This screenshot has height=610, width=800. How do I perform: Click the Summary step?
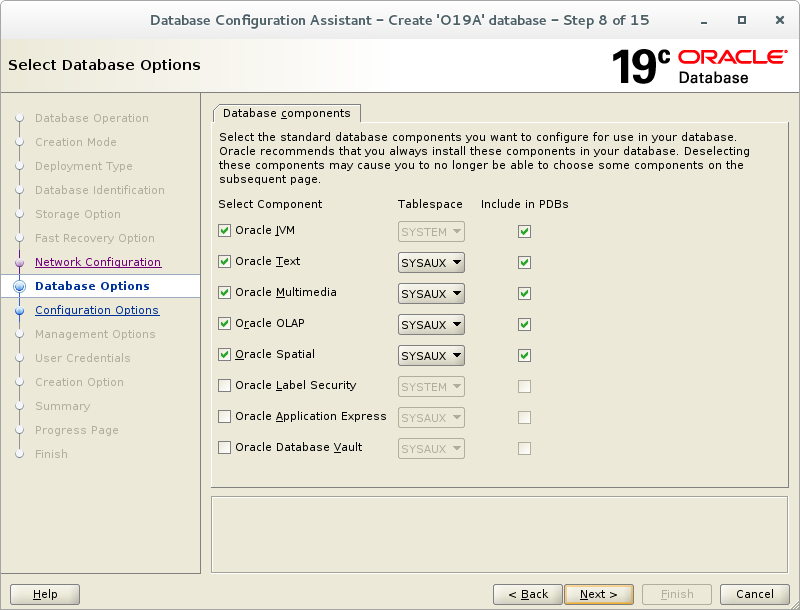click(x=63, y=406)
